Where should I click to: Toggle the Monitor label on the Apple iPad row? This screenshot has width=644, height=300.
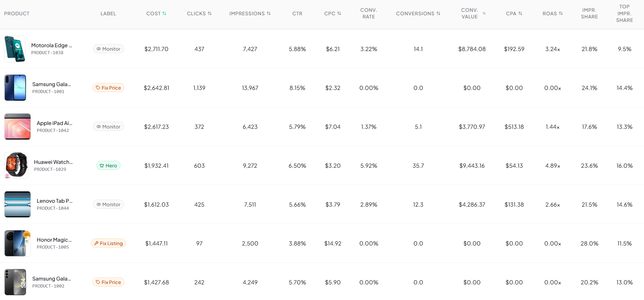pyautogui.click(x=108, y=126)
